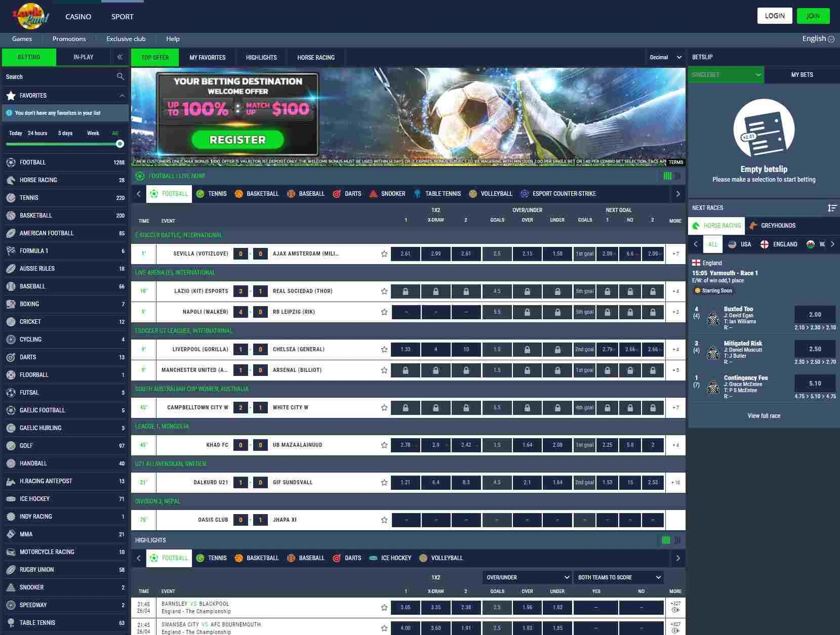Choose Snooker in live now sport bar
The height and width of the screenshot is (635, 840).
[x=387, y=194]
